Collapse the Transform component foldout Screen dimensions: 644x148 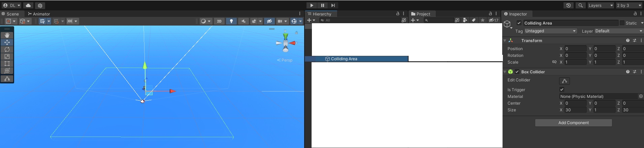coord(505,40)
